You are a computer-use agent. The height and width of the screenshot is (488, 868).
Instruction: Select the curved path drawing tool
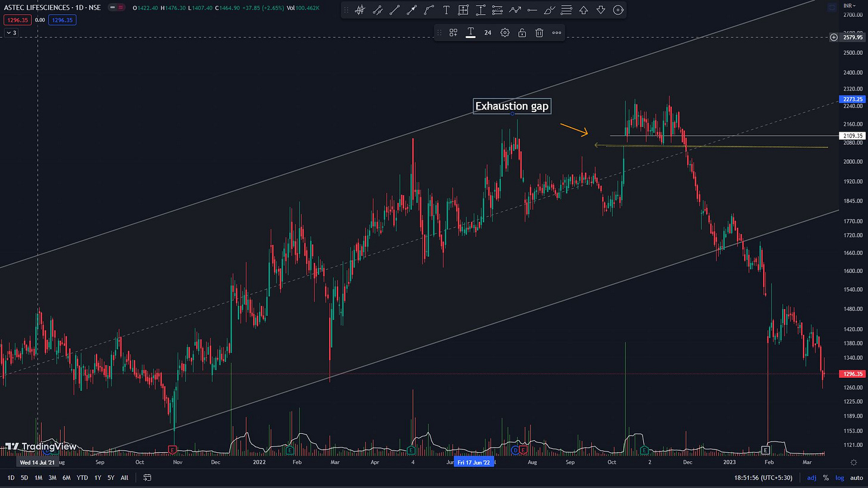(x=429, y=10)
